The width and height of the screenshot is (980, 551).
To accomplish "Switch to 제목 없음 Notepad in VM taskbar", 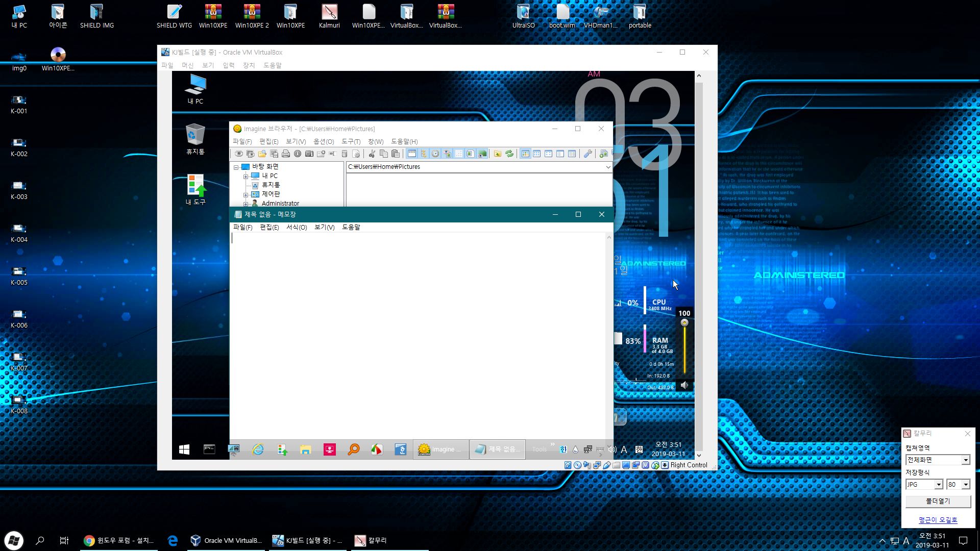I will pos(498,449).
